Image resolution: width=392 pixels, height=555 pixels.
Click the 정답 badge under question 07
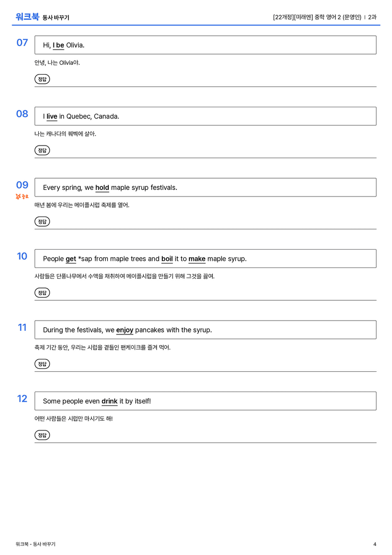click(42, 79)
